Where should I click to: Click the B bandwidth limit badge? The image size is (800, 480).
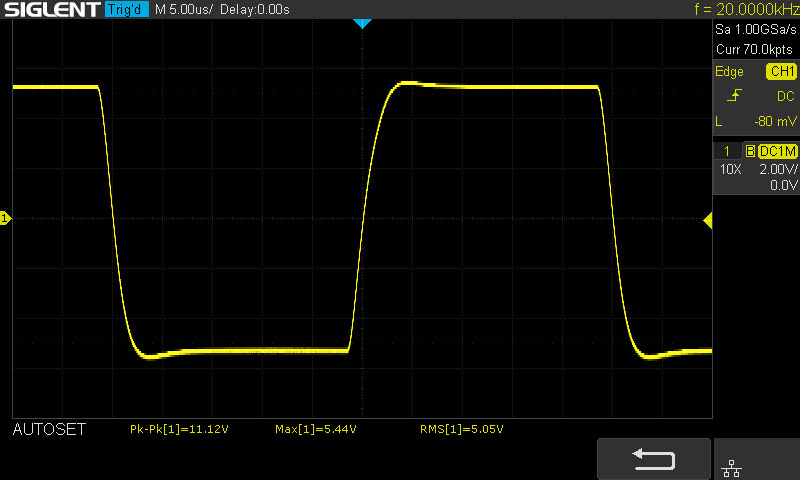pos(750,151)
